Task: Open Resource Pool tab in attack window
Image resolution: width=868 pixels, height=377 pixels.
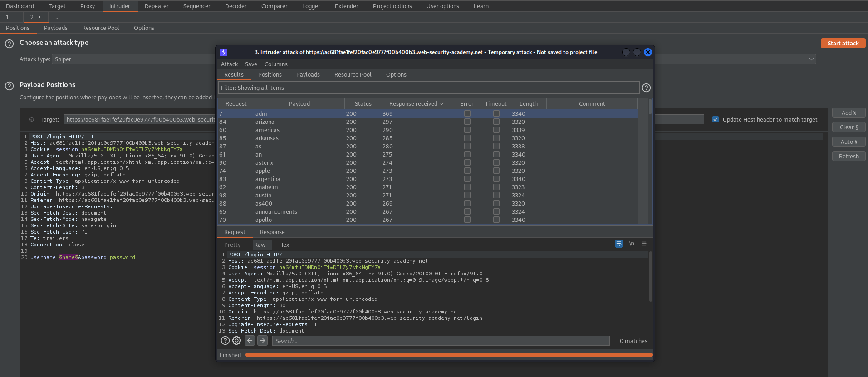Action: point(353,74)
